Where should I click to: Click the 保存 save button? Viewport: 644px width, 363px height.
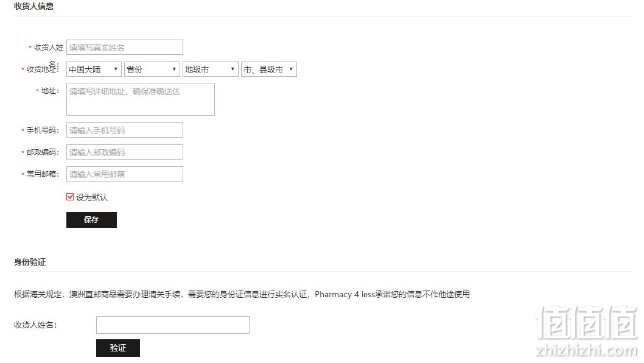tap(91, 219)
